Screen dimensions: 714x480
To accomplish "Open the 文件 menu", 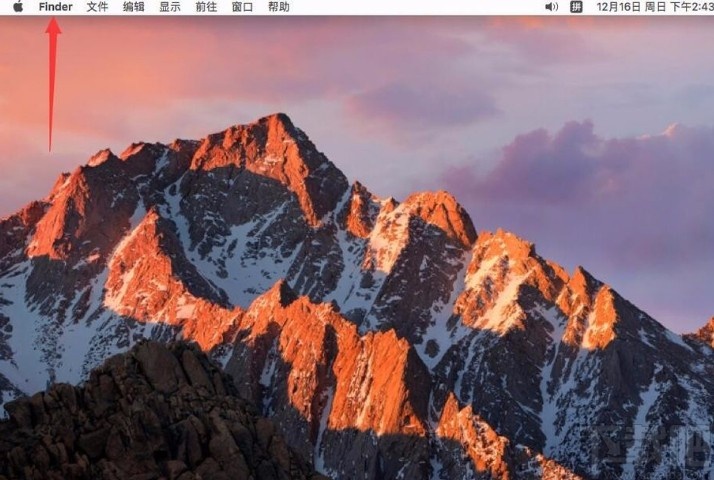I will tap(97, 7).
